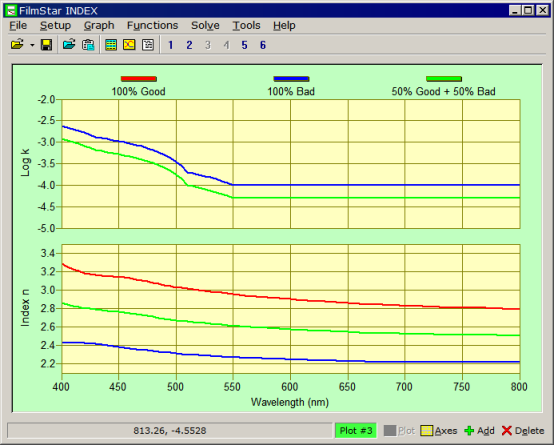Click the red 100% Good legend swatch
Image resolution: width=554 pixels, height=445 pixels.
tap(138, 79)
